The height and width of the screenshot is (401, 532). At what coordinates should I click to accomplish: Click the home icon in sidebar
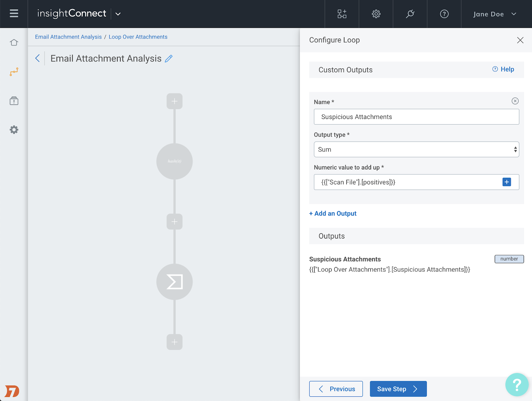[14, 43]
